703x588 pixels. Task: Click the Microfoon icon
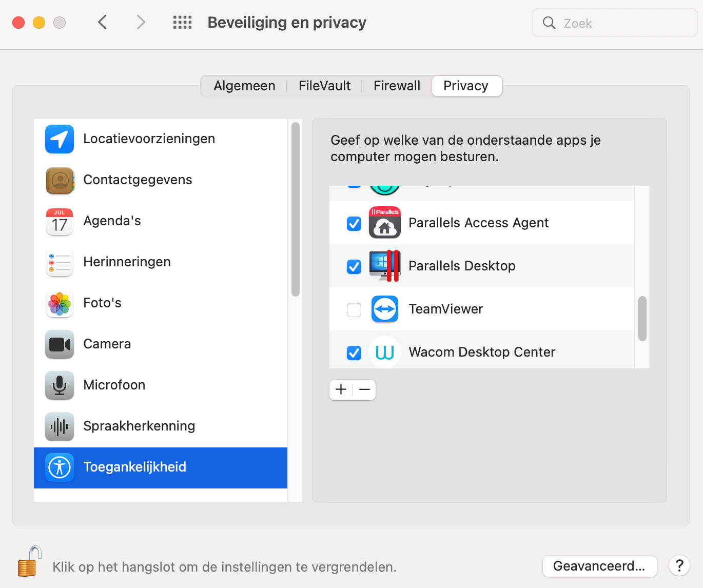pyautogui.click(x=60, y=385)
